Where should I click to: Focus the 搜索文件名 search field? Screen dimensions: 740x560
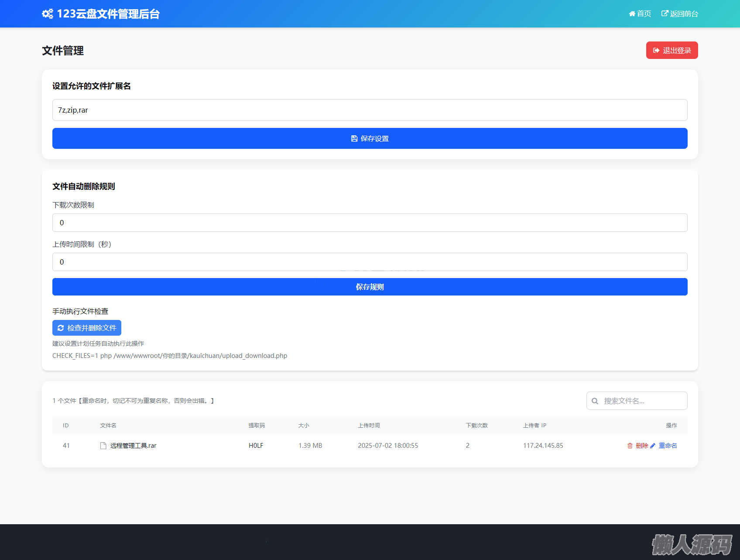642,401
